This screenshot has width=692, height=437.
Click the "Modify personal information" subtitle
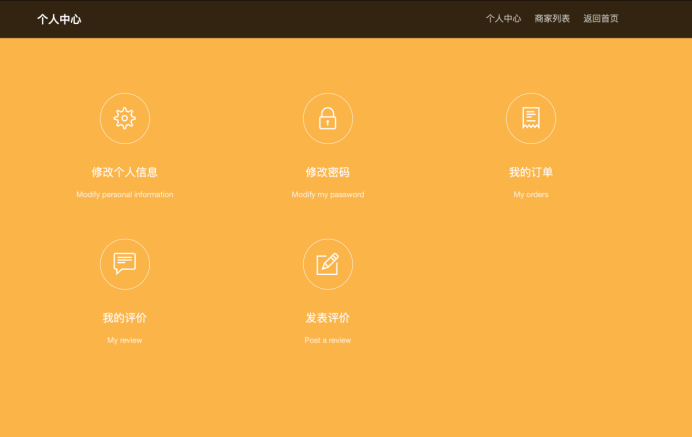coord(125,195)
